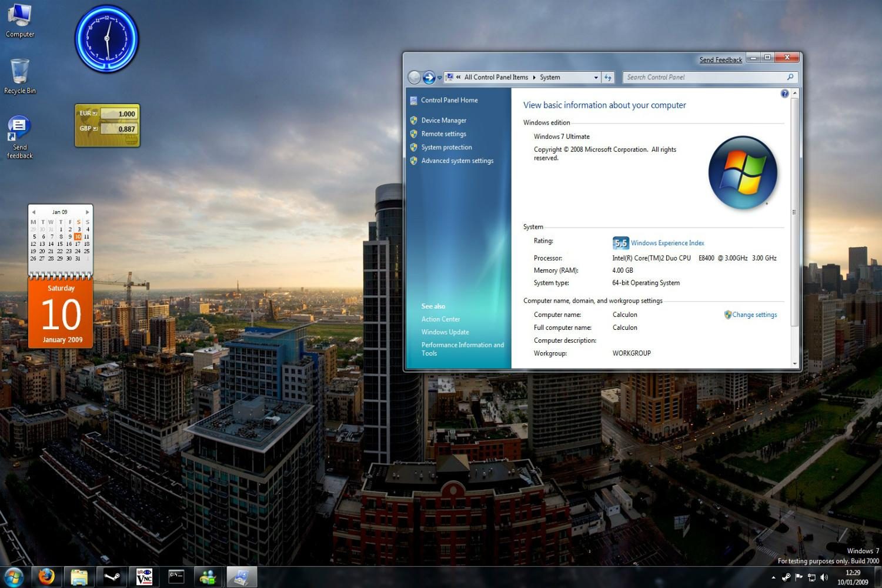Click the blue clock gadget
The width and height of the screenshot is (882, 588).
pos(107,39)
